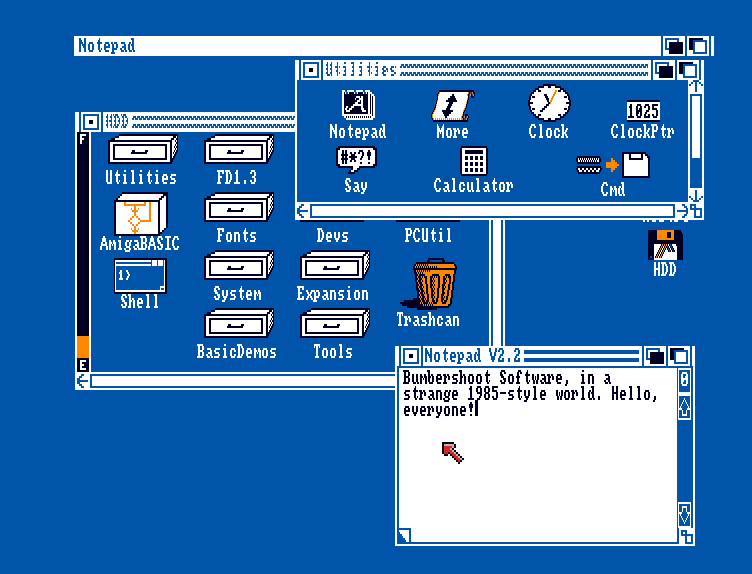Push the Workbench screen to back
This screenshot has height=574, width=752.
click(x=674, y=46)
